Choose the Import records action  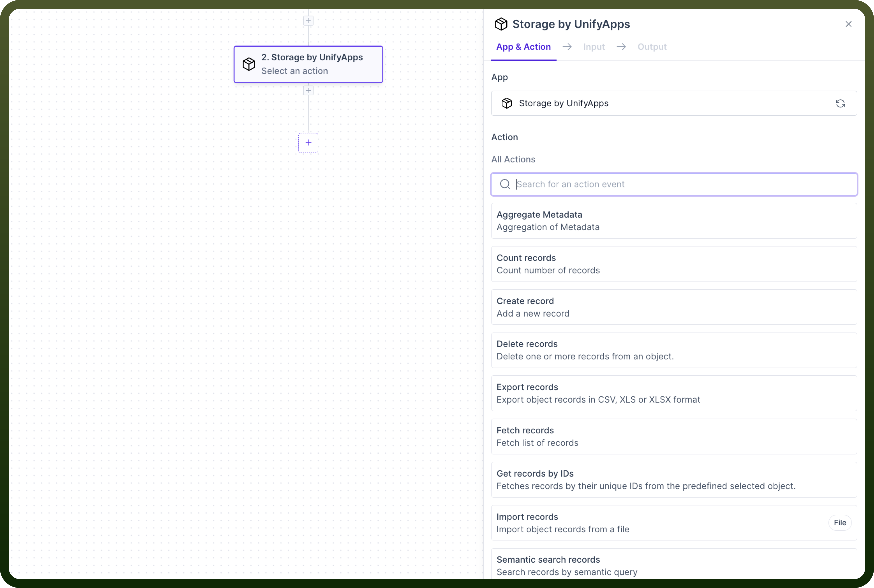pyautogui.click(x=674, y=523)
